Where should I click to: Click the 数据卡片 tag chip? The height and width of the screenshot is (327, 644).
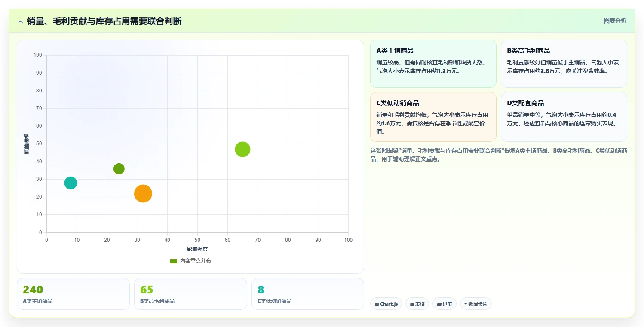coord(475,304)
